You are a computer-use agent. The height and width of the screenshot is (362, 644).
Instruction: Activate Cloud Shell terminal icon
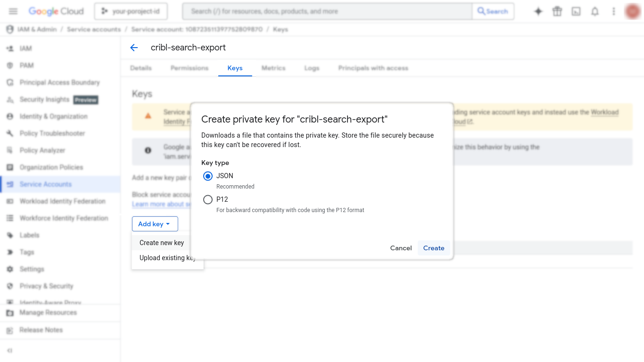coord(576,11)
